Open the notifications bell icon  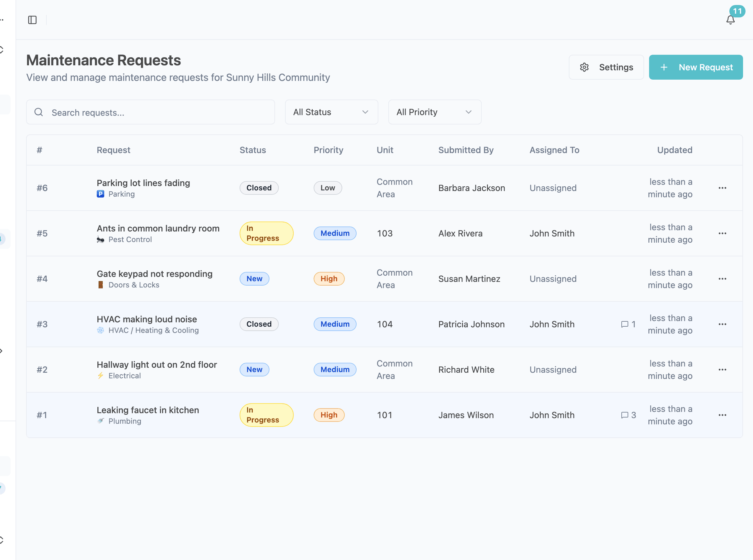(730, 19)
